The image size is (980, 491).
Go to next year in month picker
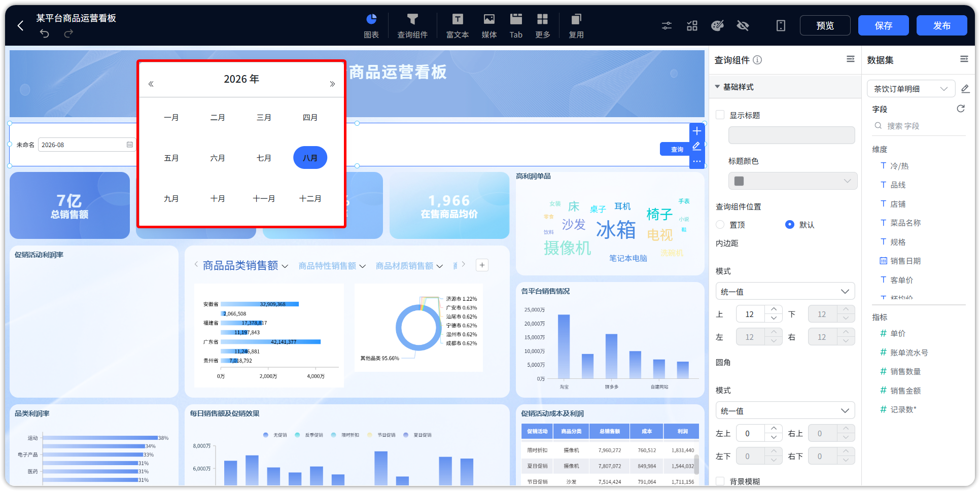pyautogui.click(x=332, y=84)
